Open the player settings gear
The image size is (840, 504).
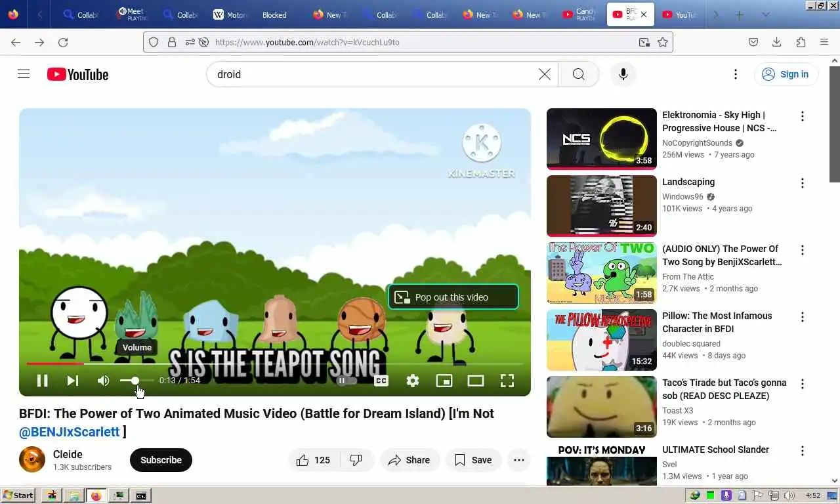[x=413, y=381]
